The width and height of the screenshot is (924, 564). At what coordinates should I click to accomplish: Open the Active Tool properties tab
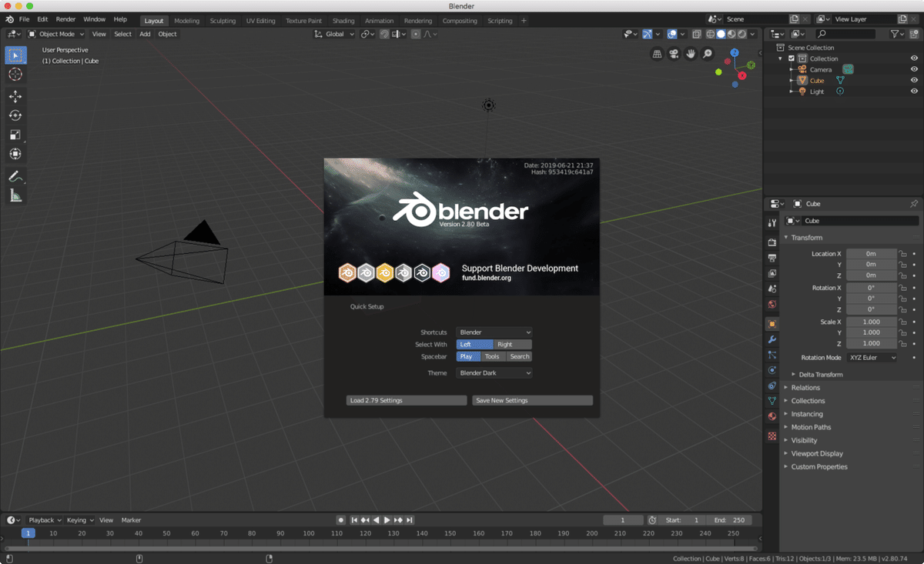[772, 223]
